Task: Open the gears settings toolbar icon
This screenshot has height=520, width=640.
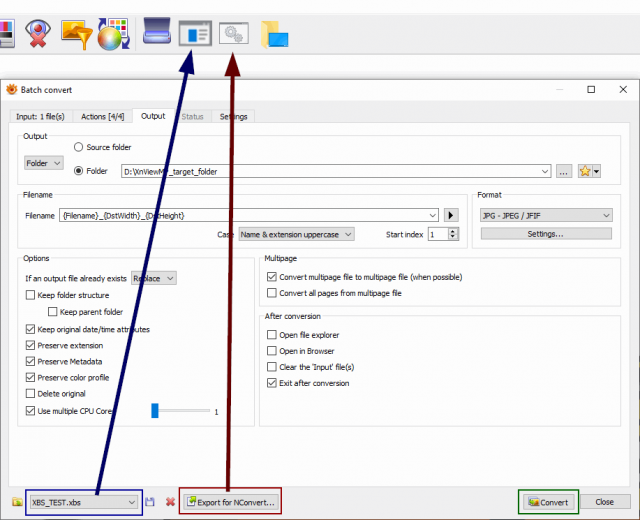Action: 233,33
